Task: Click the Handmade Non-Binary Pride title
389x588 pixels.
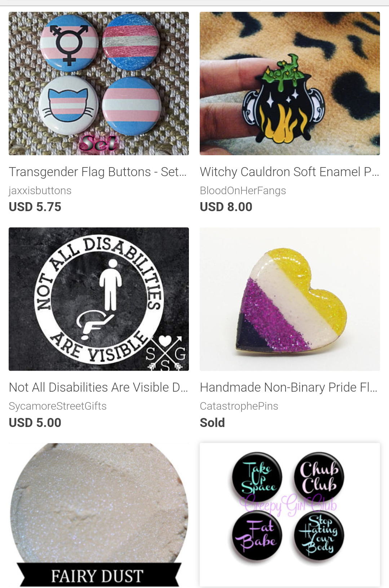Action: [289, 387]
